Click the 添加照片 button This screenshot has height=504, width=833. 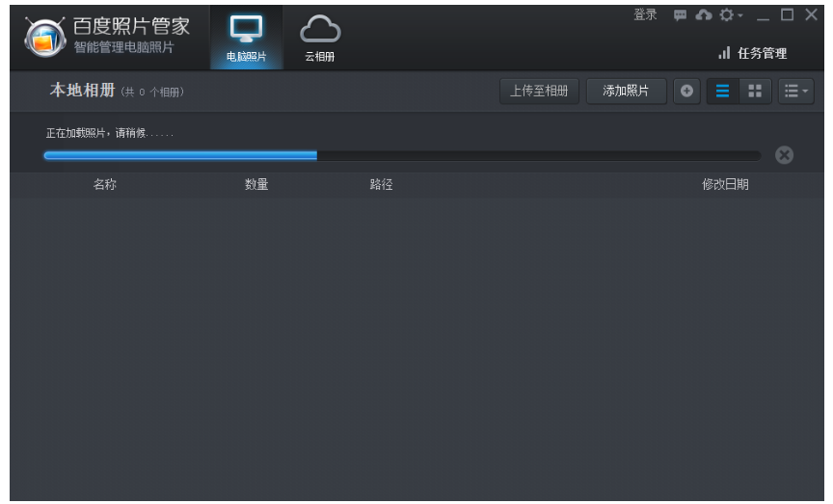[x=626, y=91]
